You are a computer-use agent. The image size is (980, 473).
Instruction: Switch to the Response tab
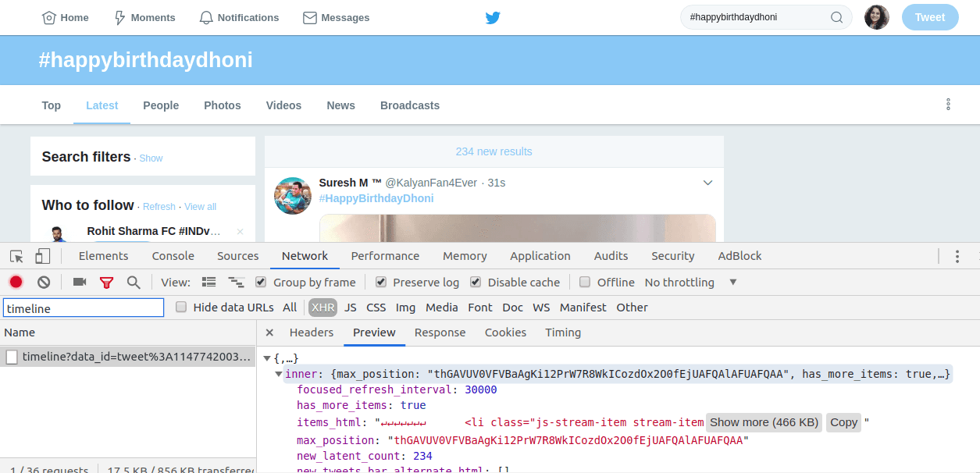(x=440, y=332)
